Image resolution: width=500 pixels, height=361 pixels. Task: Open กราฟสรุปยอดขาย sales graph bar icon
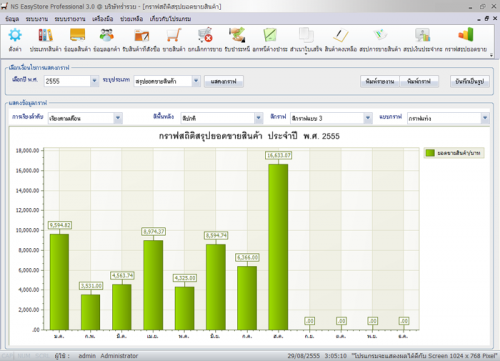click(x=466, y=35)
